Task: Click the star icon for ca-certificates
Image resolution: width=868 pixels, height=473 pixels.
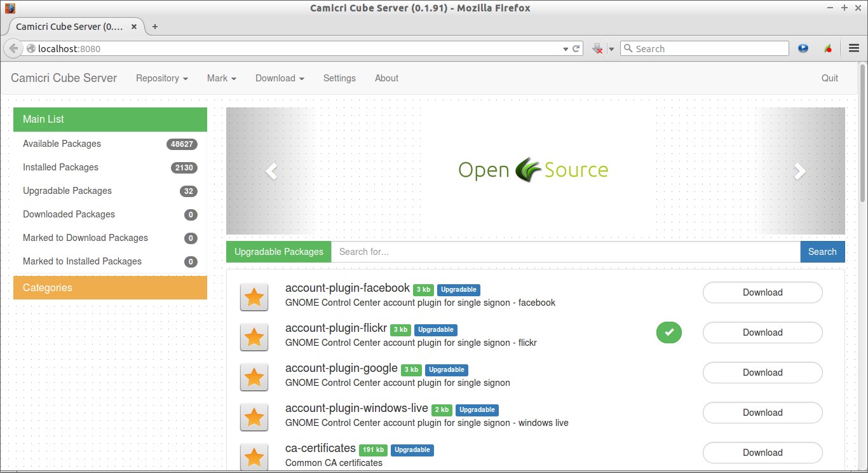Action: [254, 457]
